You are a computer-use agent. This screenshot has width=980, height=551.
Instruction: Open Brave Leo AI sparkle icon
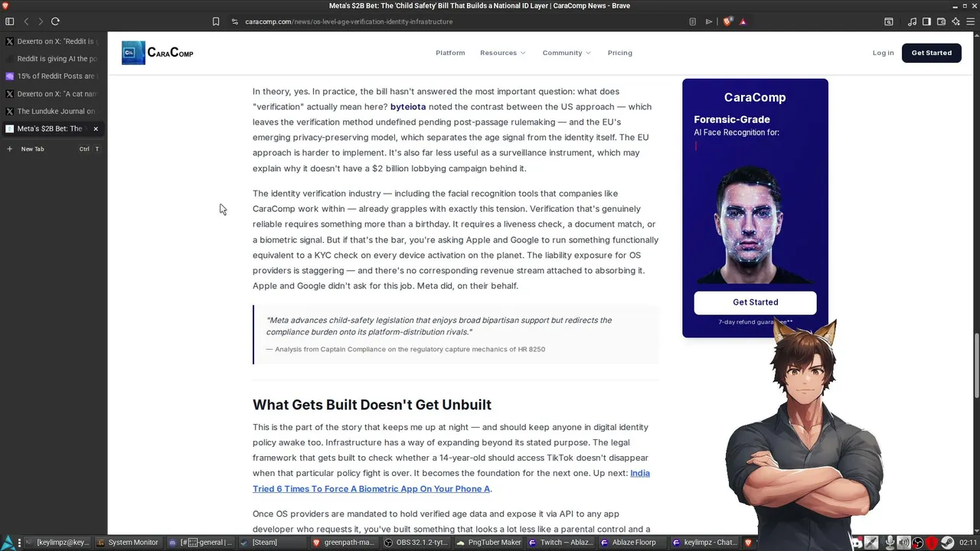[955, 21]
